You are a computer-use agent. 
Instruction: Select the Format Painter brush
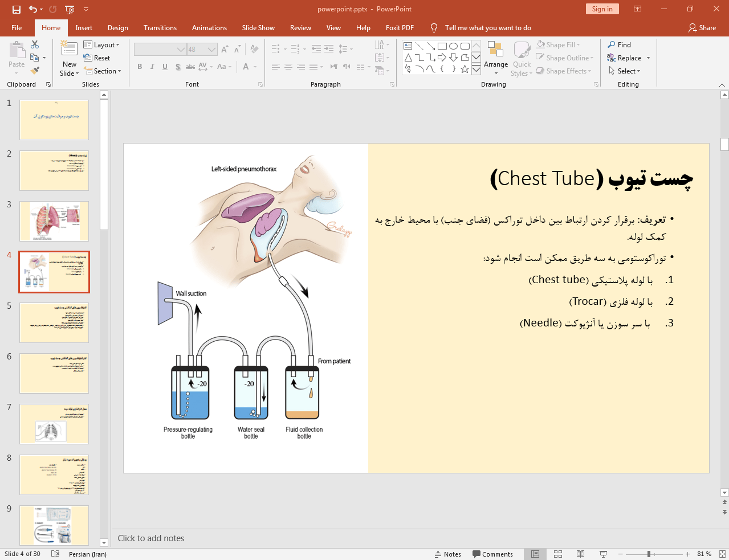[35, 71]
